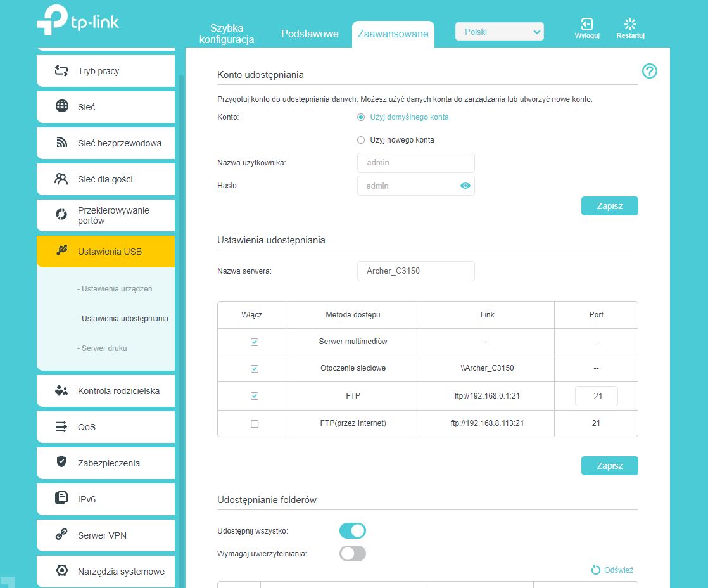708x588 pixels.
Task: Switch to the Szybka konfiguracja tab
Action: pos(227,34)
